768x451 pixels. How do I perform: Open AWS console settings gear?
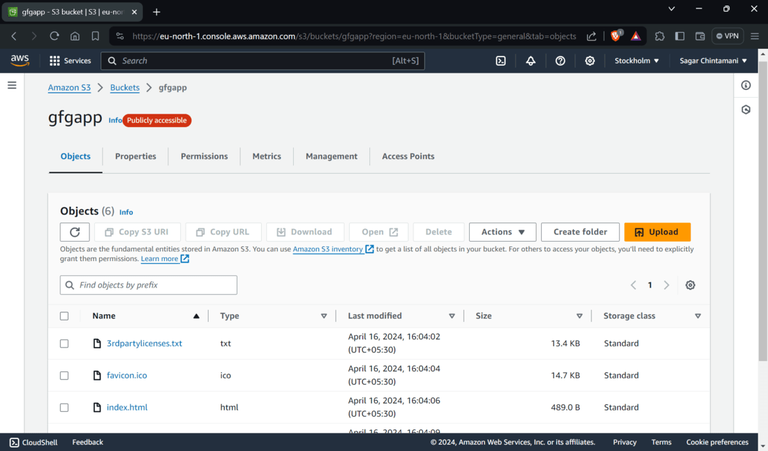[x=590, y=61]
